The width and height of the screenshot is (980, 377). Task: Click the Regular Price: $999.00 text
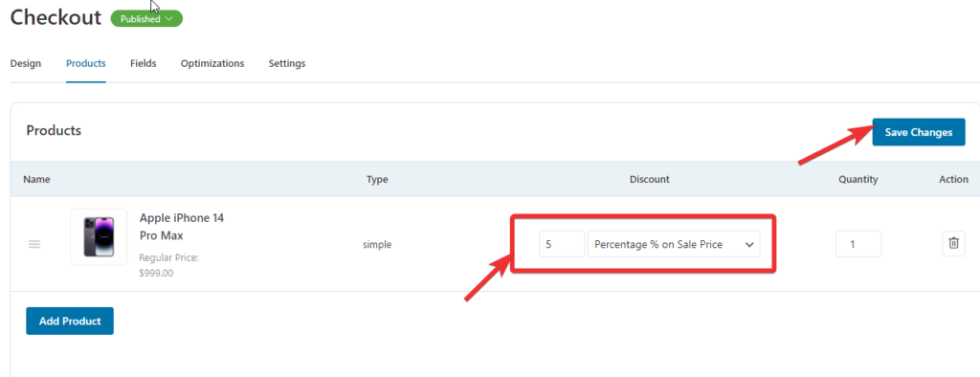click(168, 265)
